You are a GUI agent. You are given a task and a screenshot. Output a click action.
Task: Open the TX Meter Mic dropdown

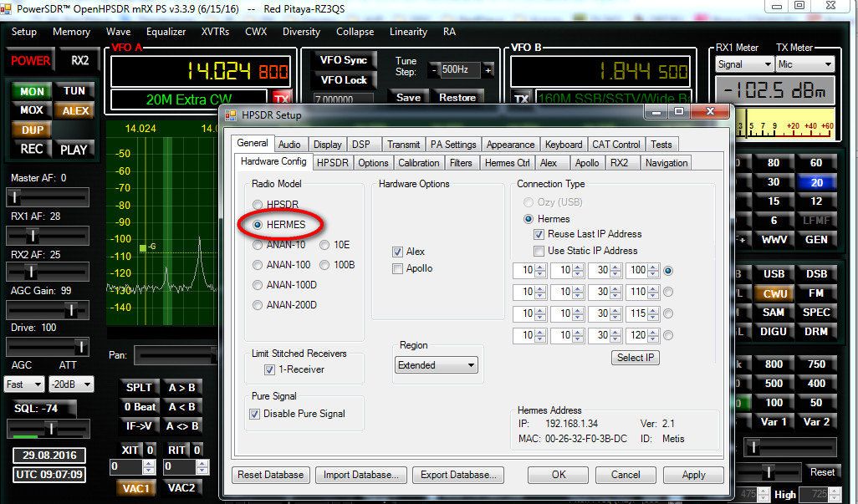point(805,64)
